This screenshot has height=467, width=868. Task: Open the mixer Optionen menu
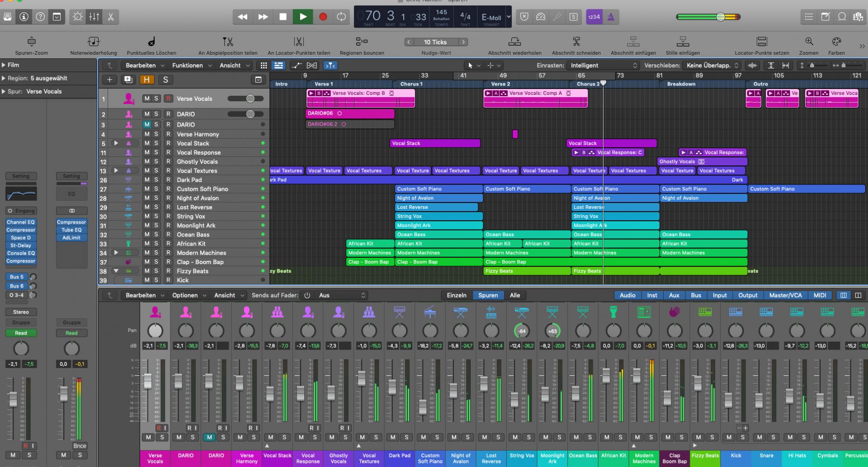[x=189, y=295]
